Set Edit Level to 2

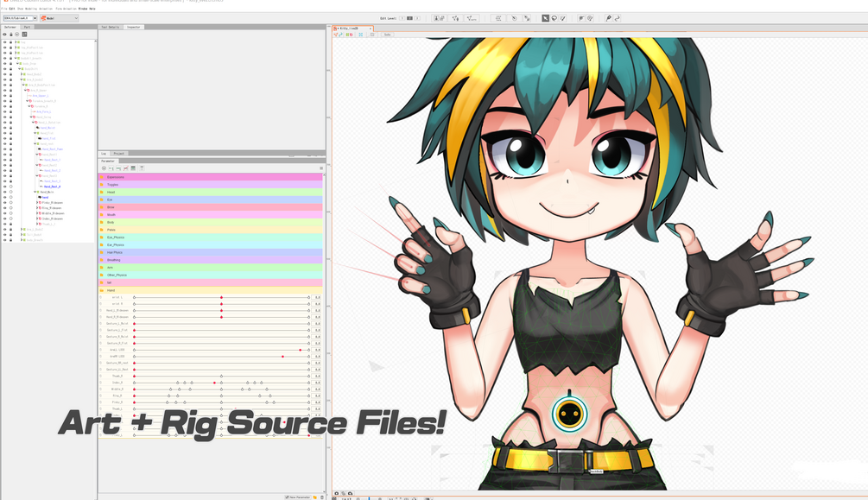[409, 18]
